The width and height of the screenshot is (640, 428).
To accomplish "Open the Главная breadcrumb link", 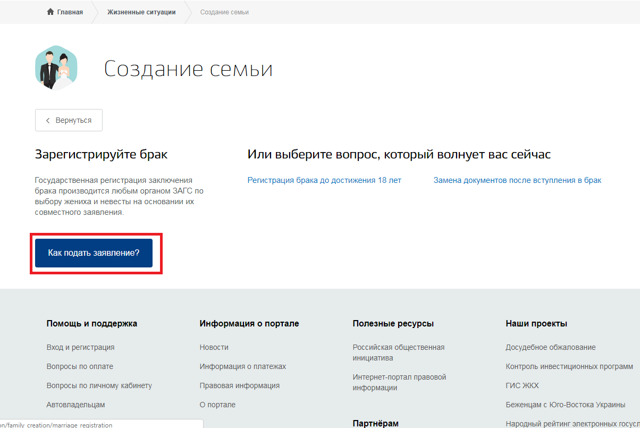I will (70, 12).
